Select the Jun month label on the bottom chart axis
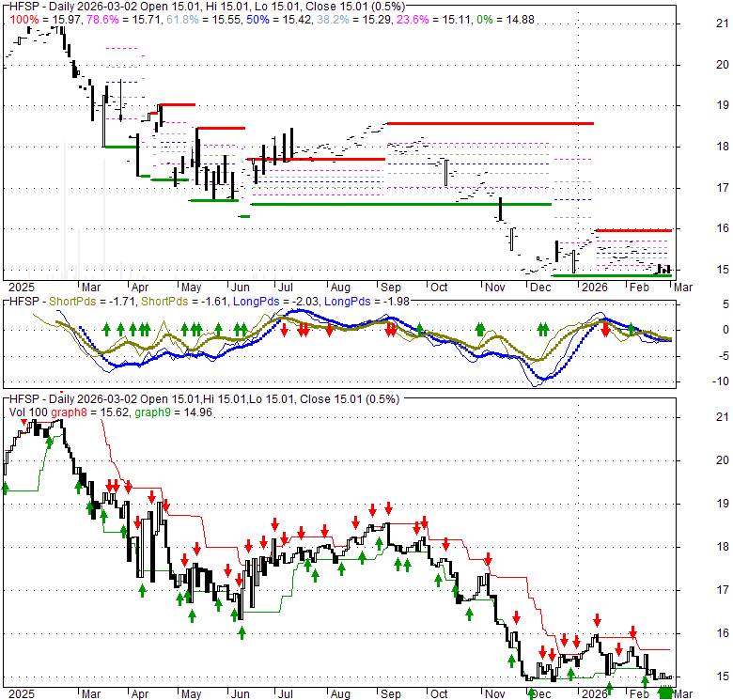 pyautogui.click(x=241, y=694)
